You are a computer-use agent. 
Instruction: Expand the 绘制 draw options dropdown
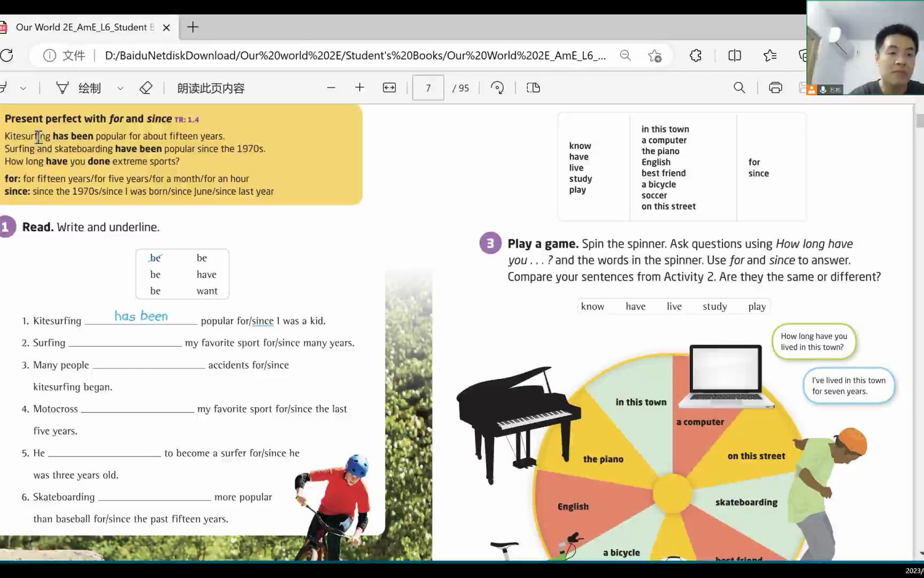(120, 88)
